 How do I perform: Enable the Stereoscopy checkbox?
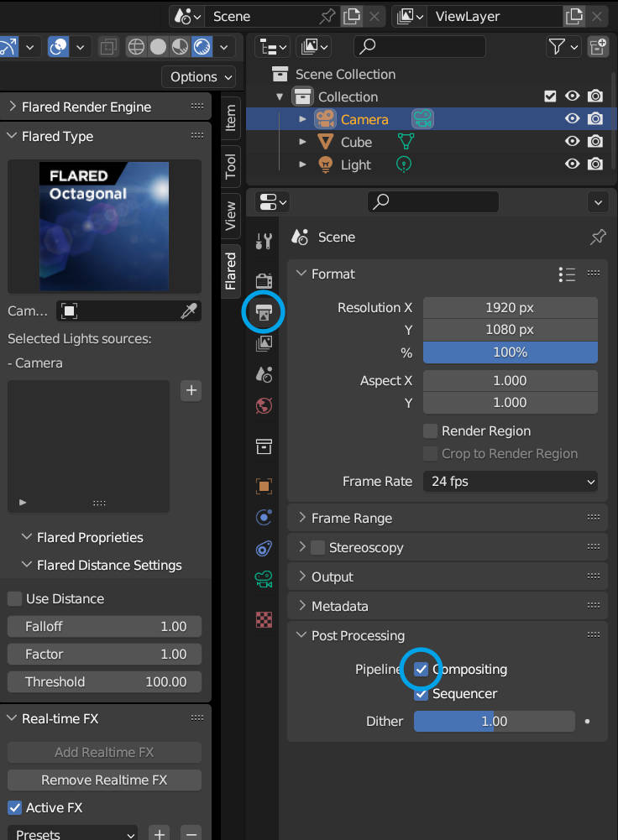tap(318, 547)
